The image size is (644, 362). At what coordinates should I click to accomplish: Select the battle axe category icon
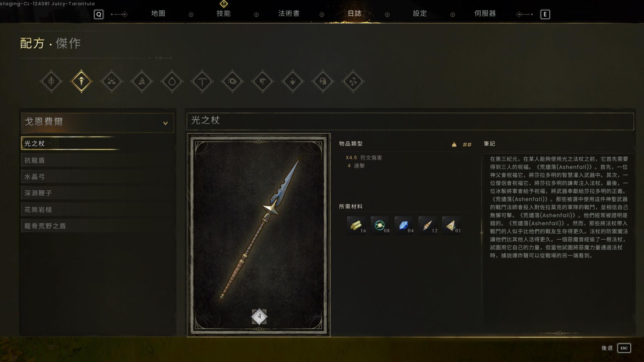tap(263, 81)
